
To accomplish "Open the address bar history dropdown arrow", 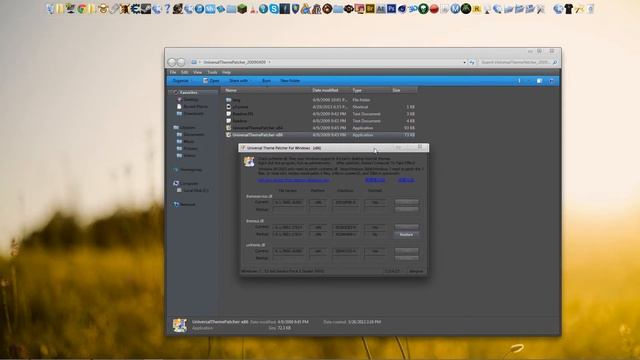I will point(464,62).
